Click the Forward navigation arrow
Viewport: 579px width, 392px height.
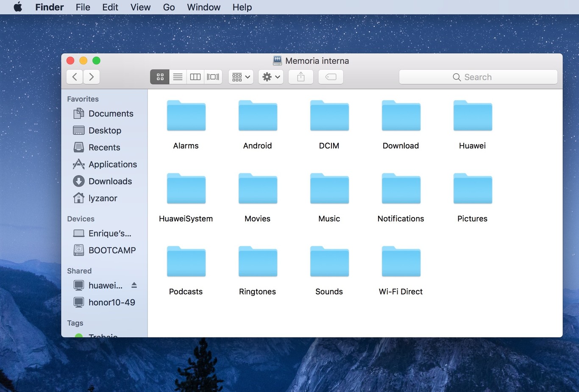click(91, 77)
